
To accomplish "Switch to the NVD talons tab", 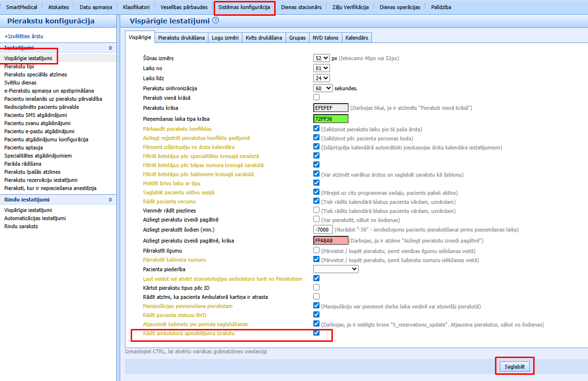I will tap(325, 38).
